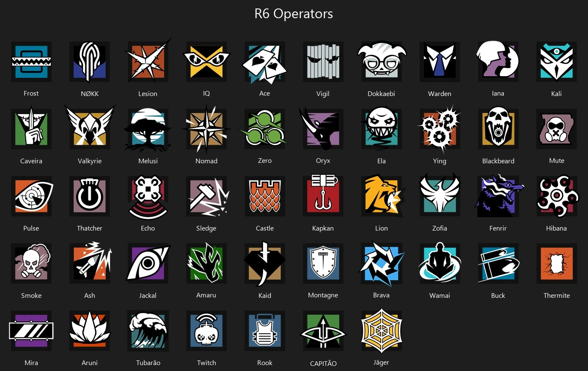Choose Montagne's shield icon
588x371 pixels.
click(x=323, y=263)
